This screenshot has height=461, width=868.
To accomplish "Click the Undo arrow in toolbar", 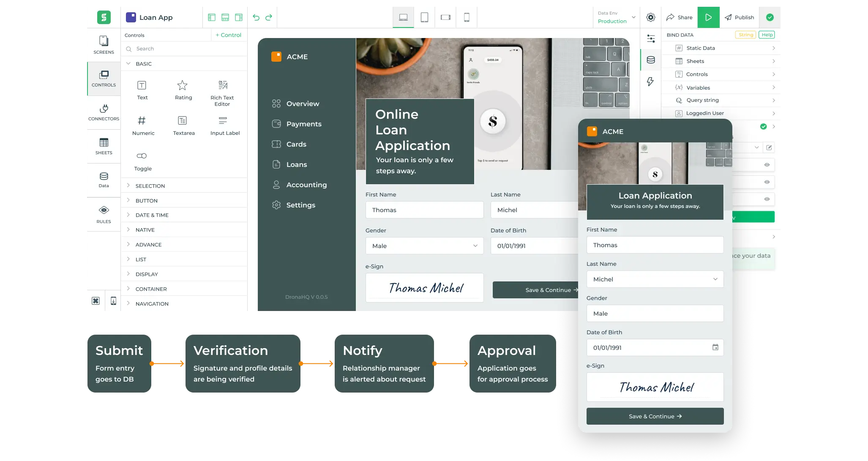I will pyautogui.click(x=256, y=17).
